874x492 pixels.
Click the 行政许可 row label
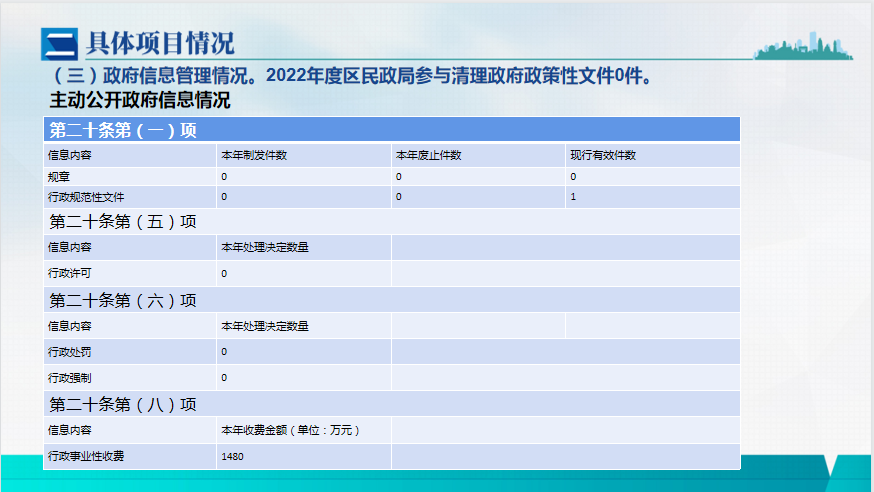(x=70, y=274)
